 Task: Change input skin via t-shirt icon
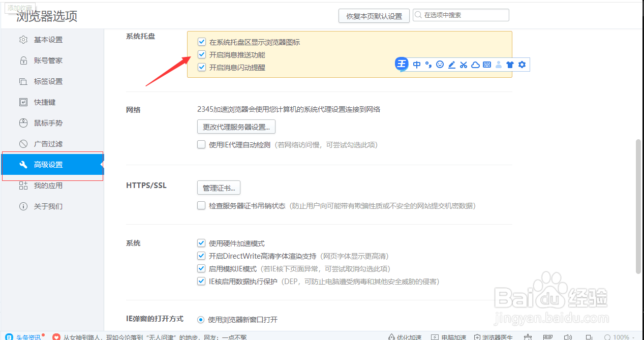510,65
